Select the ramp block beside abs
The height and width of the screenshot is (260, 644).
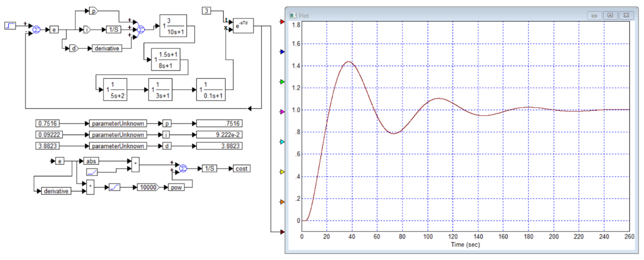(x=92, y=172)
